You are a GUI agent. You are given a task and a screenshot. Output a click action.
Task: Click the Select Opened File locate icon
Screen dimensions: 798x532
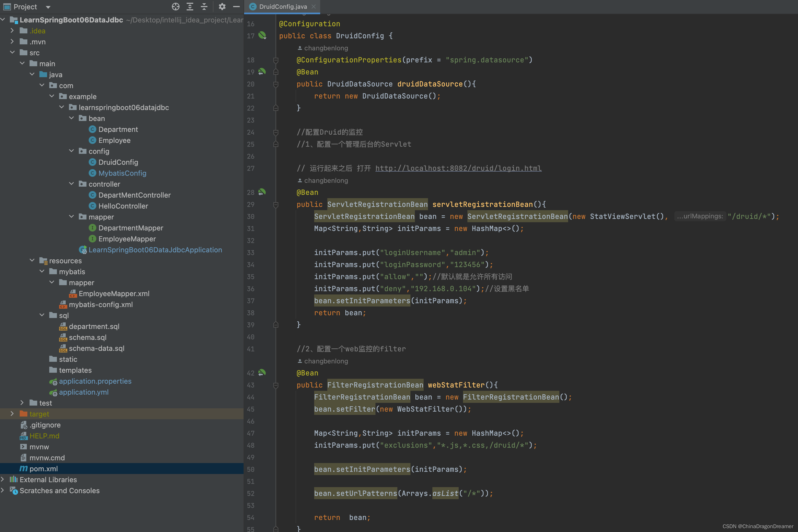[x=175, y=7]
